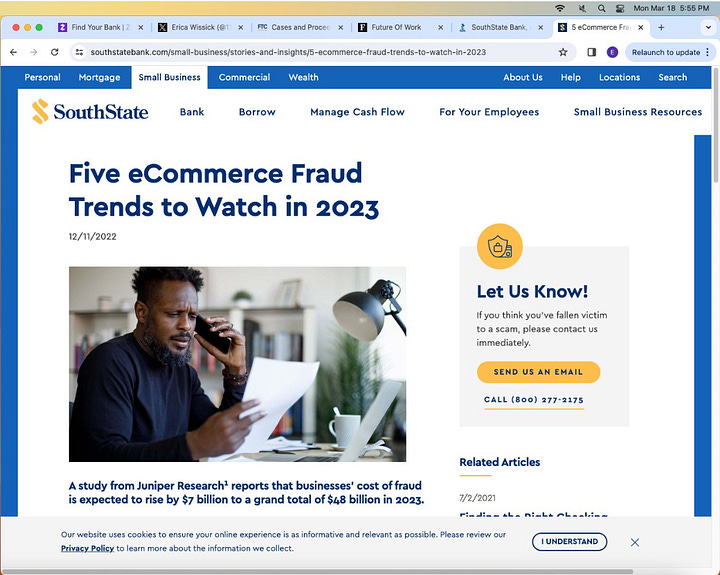Click the man-on-phone article image
Screen dimensions: 720x575
coord(237,364)
